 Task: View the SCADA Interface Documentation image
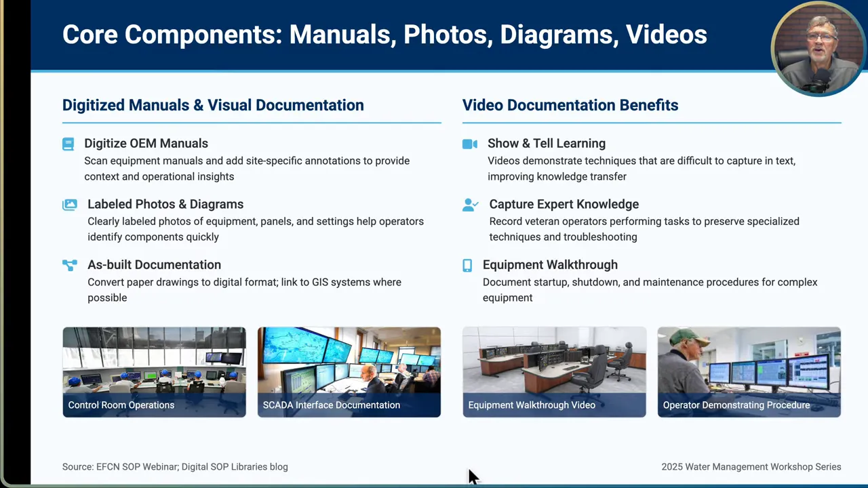(x=349, y=371)
